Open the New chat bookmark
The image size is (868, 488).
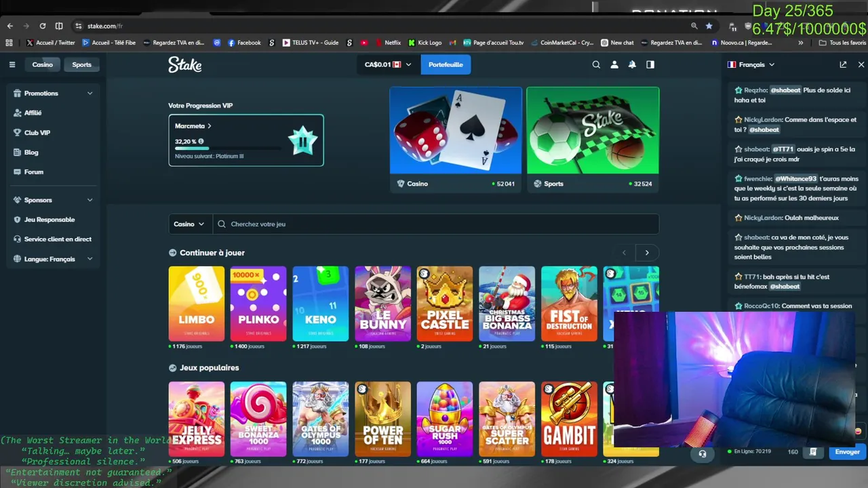tap(617, 43)
